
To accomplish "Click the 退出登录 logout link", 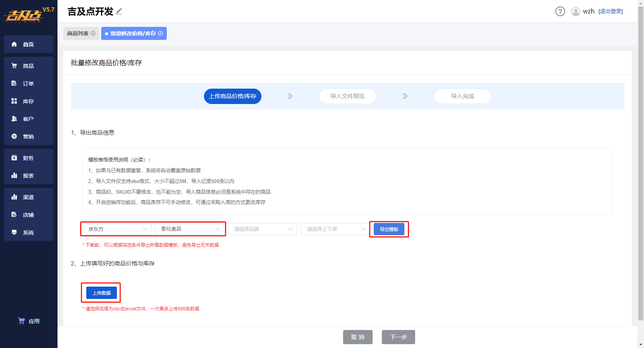I will click(611, 12).
